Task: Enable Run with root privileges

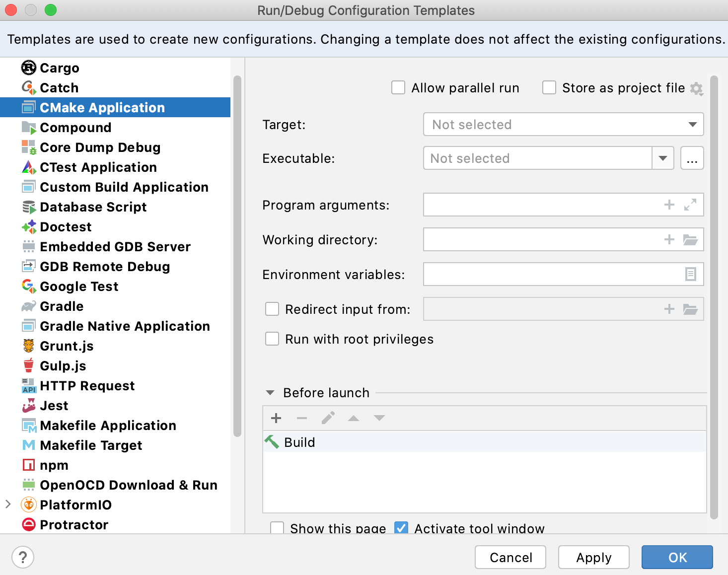Action: click(x=272, y=339)
